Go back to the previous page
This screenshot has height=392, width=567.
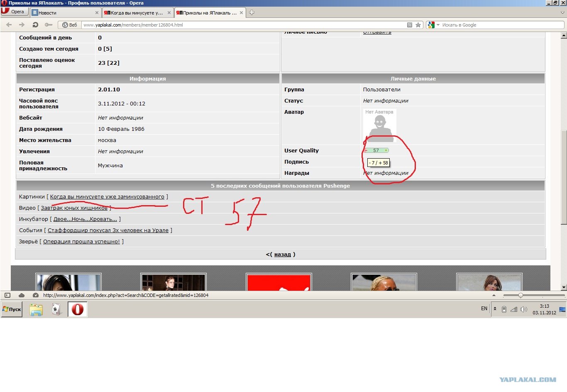[x=9, y=25]
